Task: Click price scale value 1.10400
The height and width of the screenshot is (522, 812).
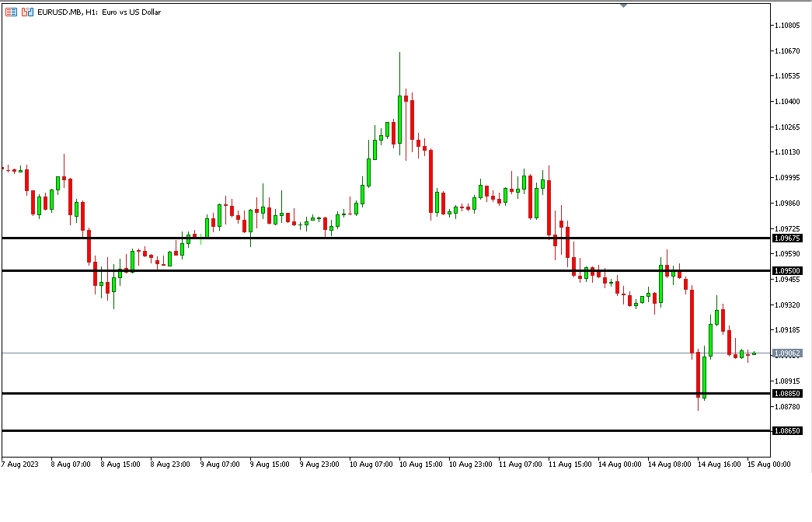Action: [787, 102]
